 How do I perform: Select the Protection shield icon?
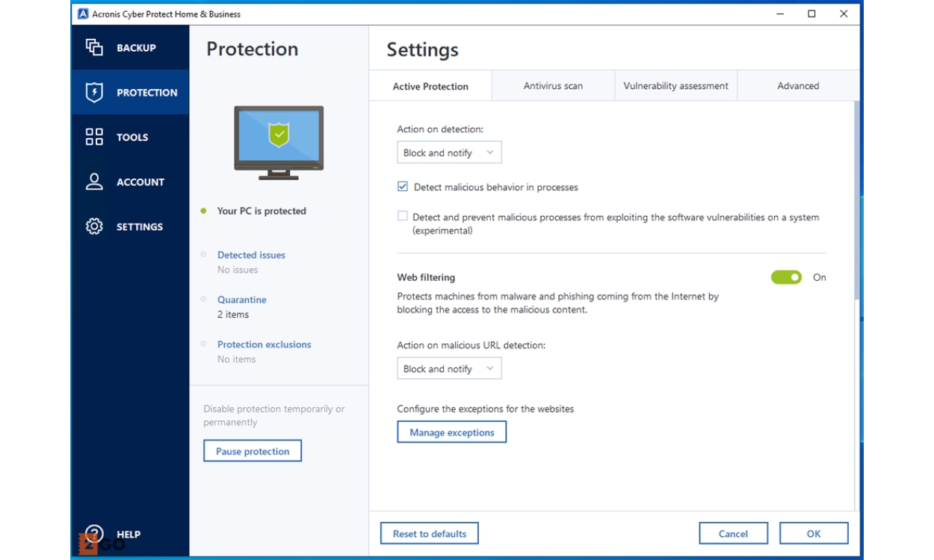coord(94,93)
